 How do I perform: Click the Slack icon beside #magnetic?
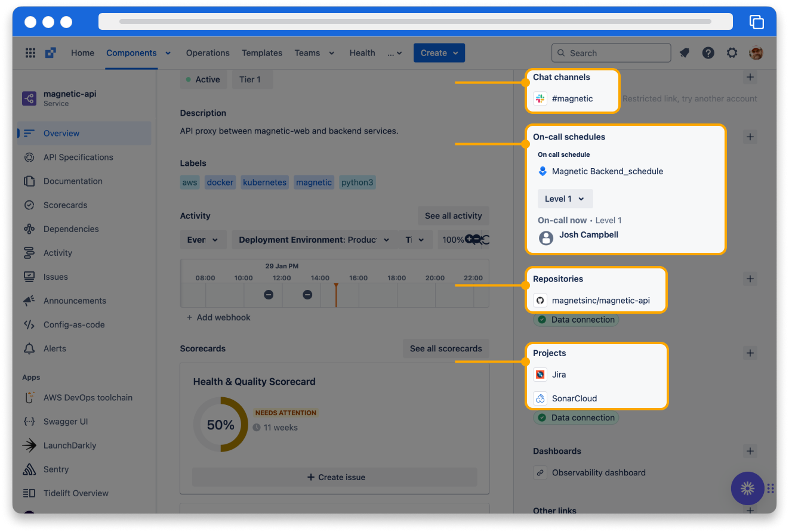pos(540,98)
